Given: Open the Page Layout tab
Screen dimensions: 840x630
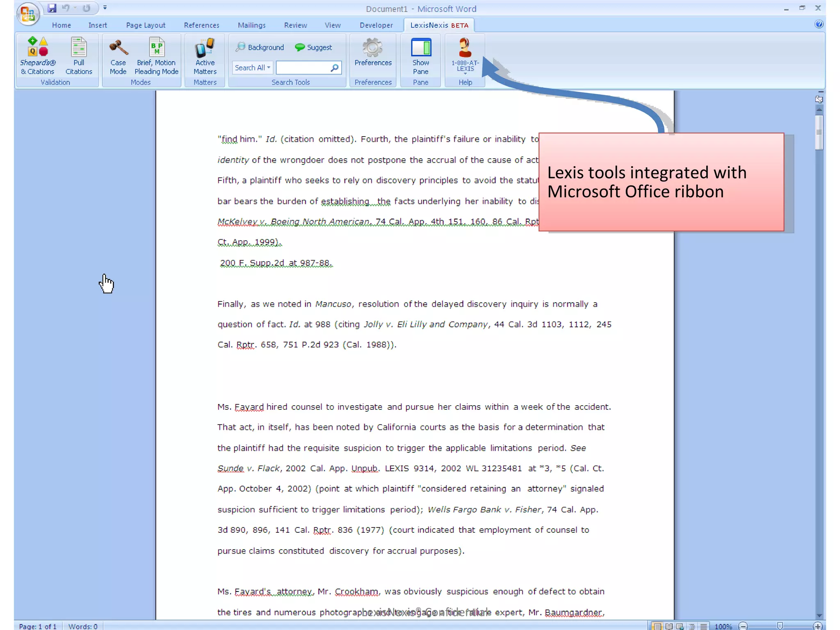Looking at the screenshot, I should coord(146,25).
